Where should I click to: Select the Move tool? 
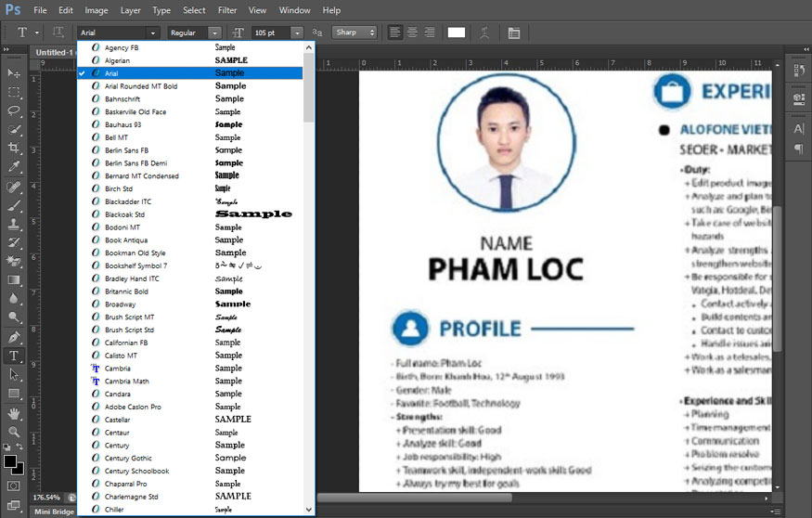coord(14,73)
